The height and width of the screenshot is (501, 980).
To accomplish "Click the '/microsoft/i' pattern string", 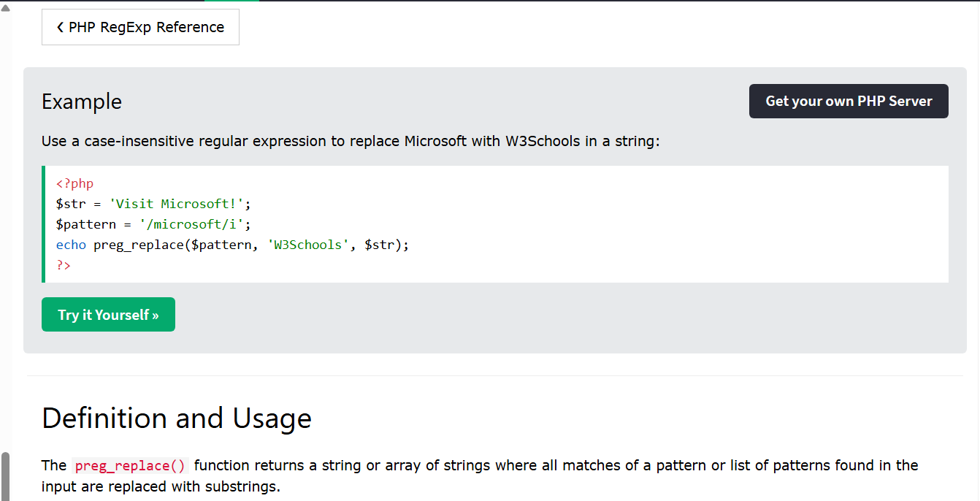I will [x=192, y=224].
